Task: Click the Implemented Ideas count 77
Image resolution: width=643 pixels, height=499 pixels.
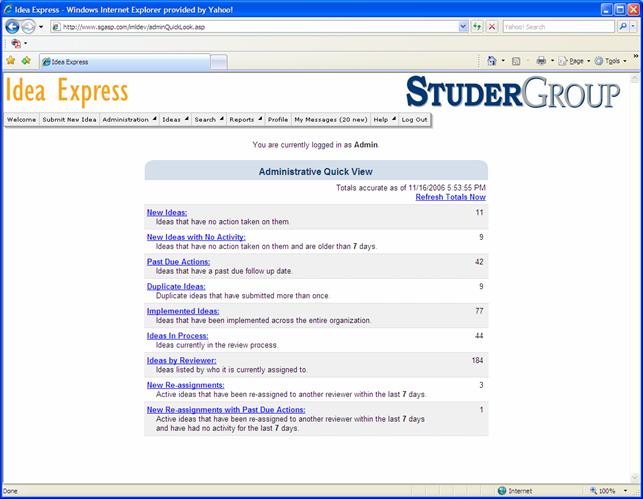Action: 479,311
